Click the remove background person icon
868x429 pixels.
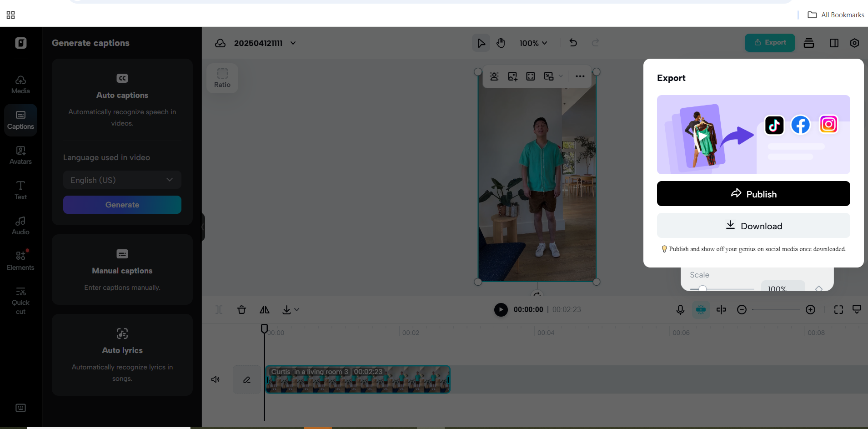pyautogui.click(x=494, y=76)
